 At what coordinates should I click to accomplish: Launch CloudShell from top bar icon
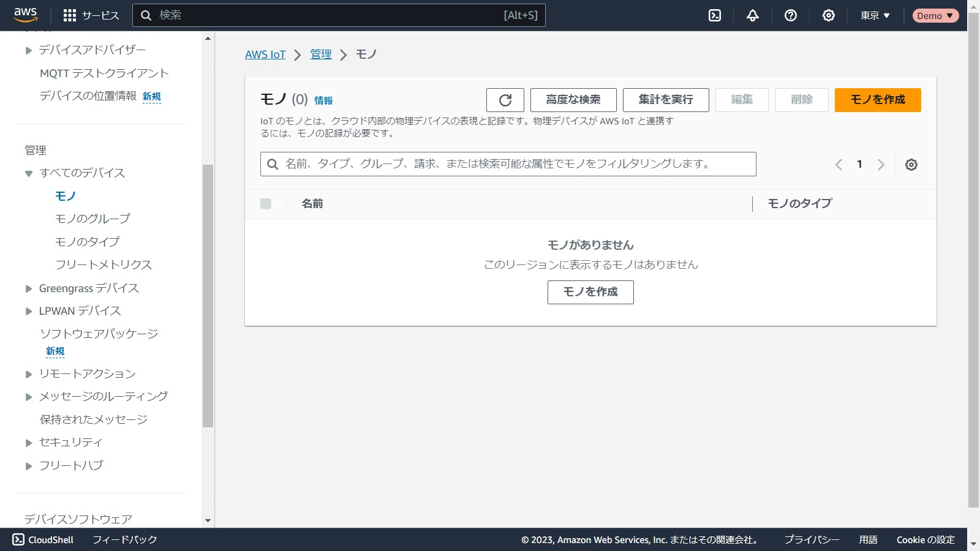pyautogui.click(x=715, y=15)
